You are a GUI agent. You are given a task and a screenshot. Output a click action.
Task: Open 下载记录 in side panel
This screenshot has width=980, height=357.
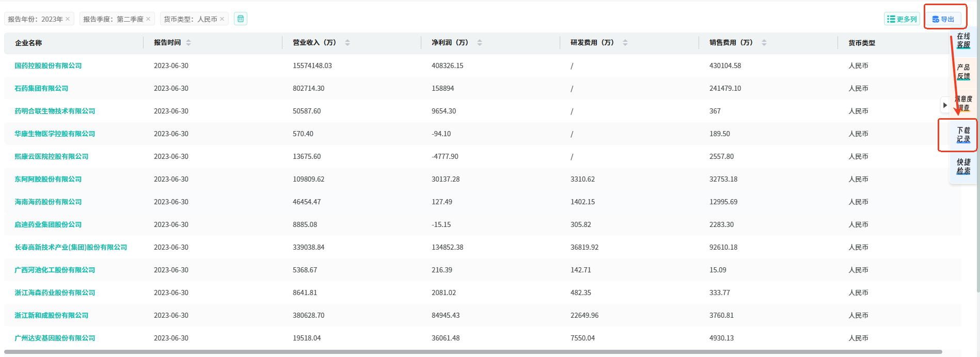tap(963, 135)
